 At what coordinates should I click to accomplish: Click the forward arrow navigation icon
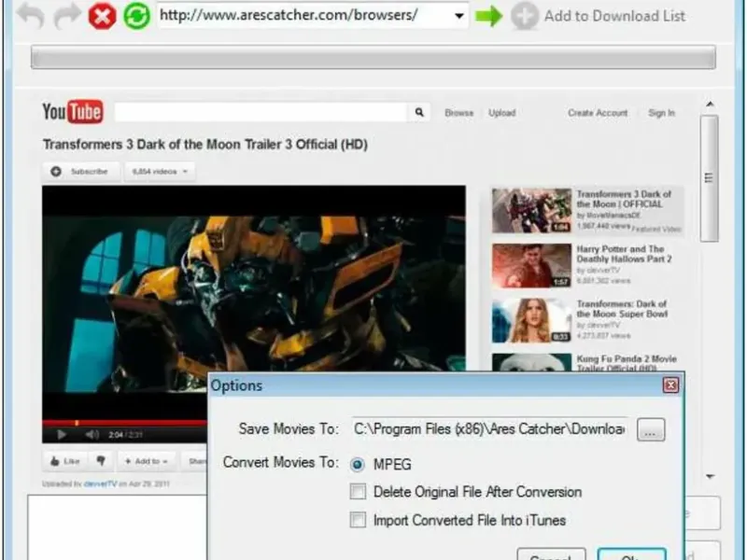(x=66, y=15)
